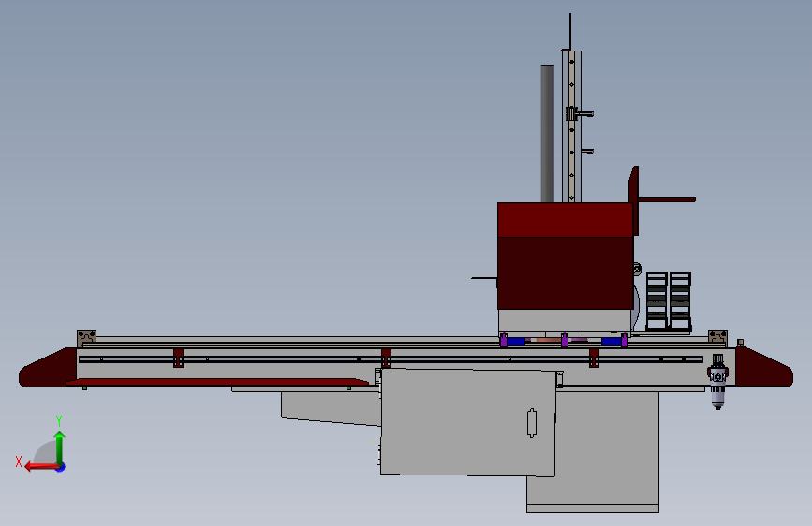This screenshot has height=526, width=812.
Task: Select the gray cabinet door panel
Action: tap(468, 422)
